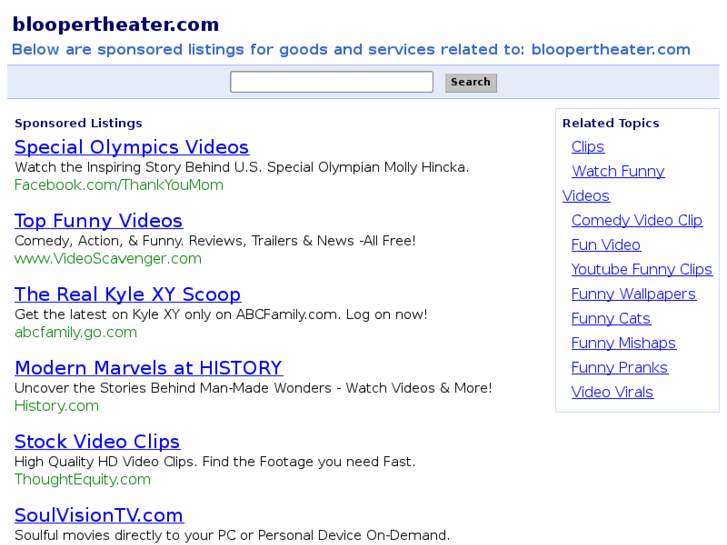Click the www.VideoScavenger.com URL text
Viewport: 727px width, 545px height.
[108, 258]
